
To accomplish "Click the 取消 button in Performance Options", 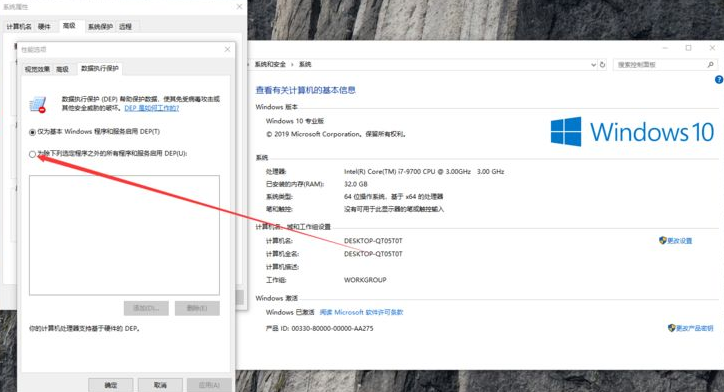I will click(160, 385).
